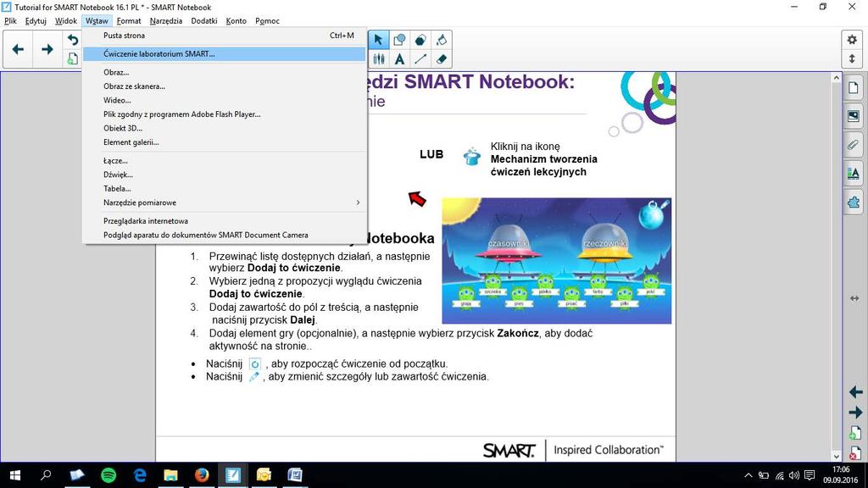Click the sidebar move double-arrow handle

[854, 298]
